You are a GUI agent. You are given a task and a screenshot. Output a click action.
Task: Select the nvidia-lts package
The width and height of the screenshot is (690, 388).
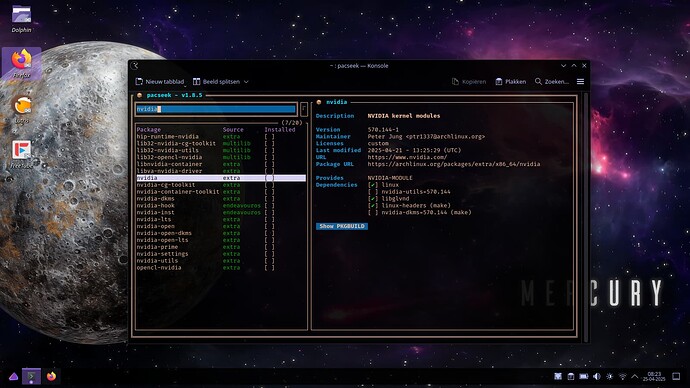click(x=221, y=220)
